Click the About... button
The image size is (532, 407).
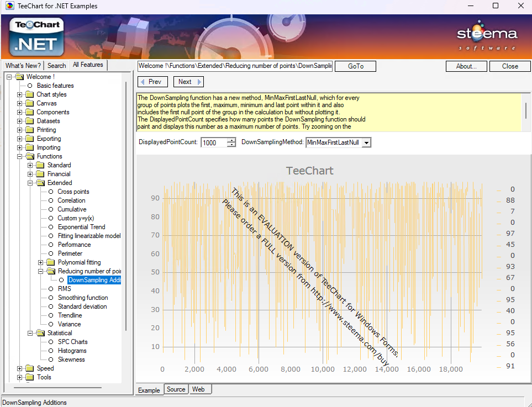point(466,66)
